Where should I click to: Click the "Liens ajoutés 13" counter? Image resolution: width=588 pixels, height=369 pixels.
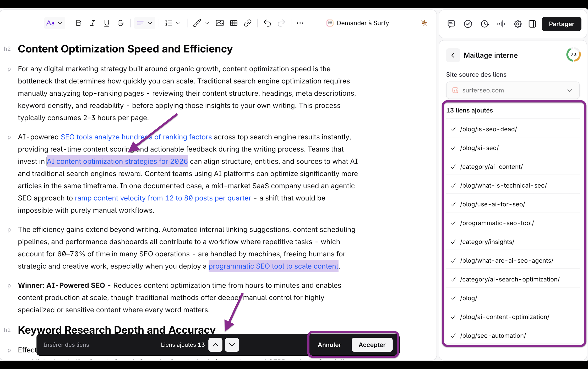(x=183, y=345)
